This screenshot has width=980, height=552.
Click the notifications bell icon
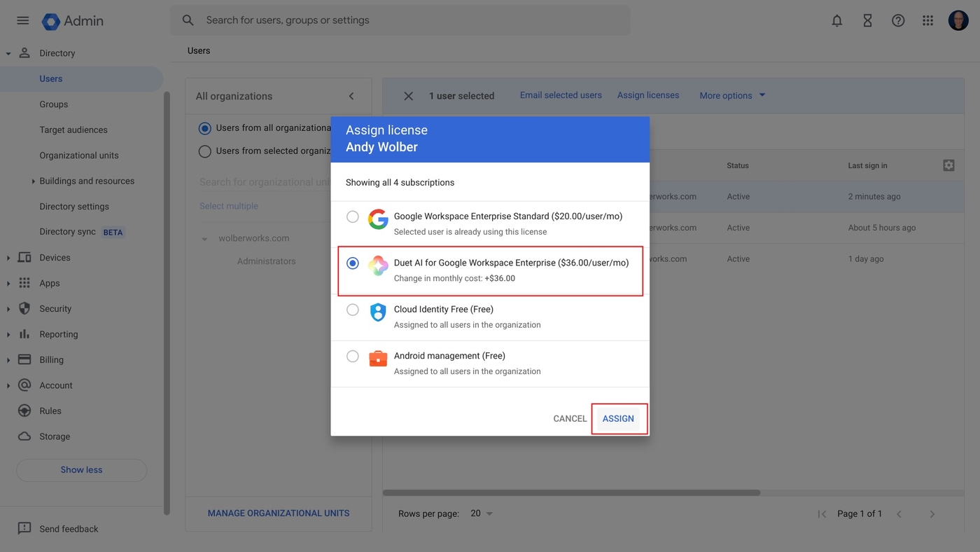click(x=836, y=20)
